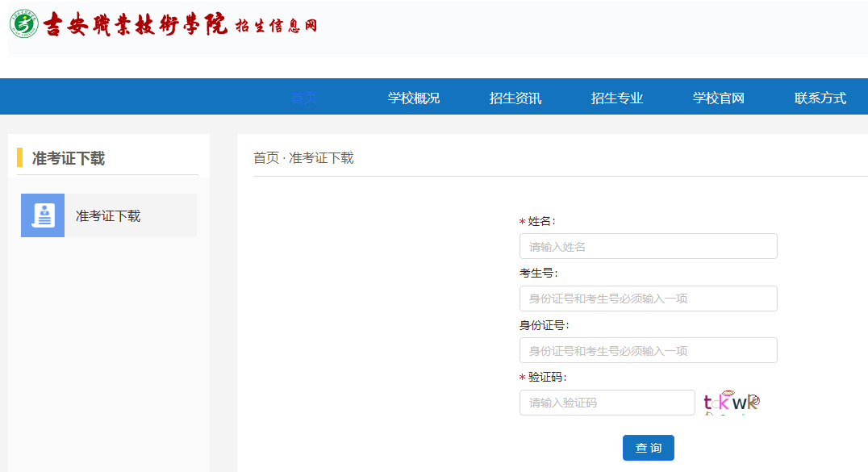The image size is (868, 472).
Task: Click the blue admission ticket document icon
Action: (x=43, y=215)
